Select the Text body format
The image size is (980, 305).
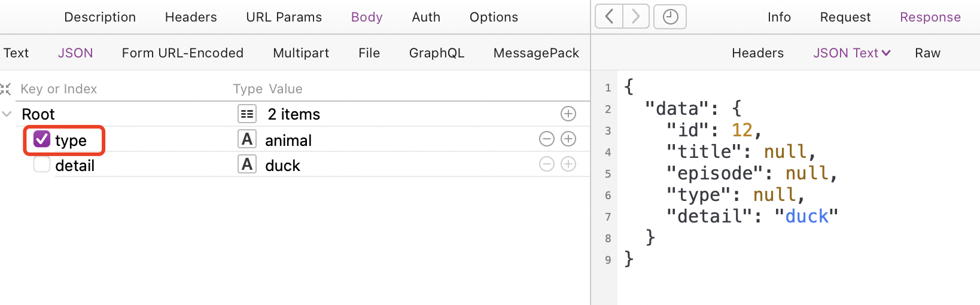(x=16, y=53)
